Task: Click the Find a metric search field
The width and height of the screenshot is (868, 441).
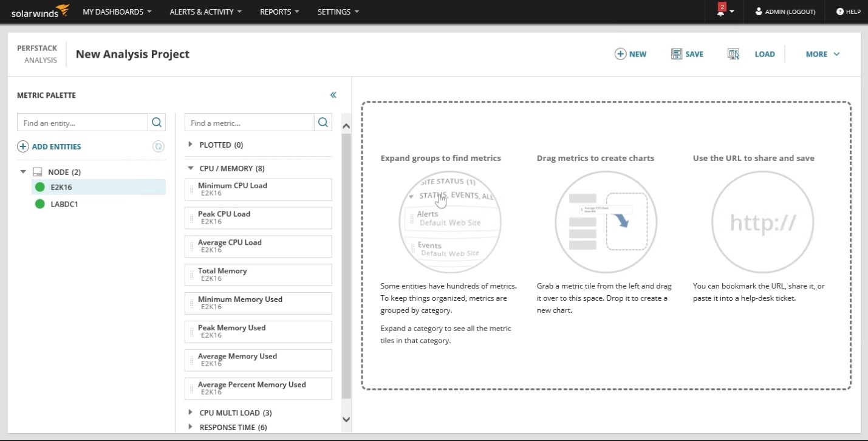Action: 250,123
